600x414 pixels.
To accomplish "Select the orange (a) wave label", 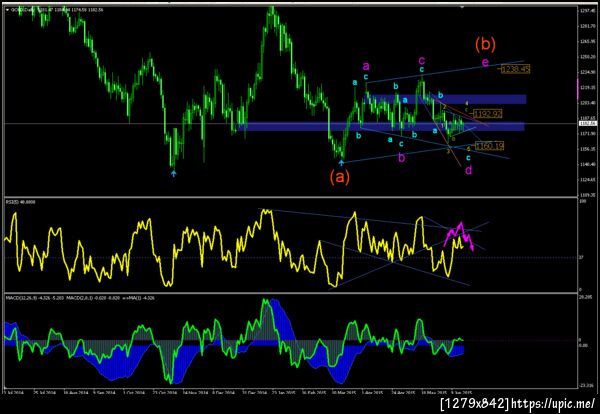I will coord(340,177).
